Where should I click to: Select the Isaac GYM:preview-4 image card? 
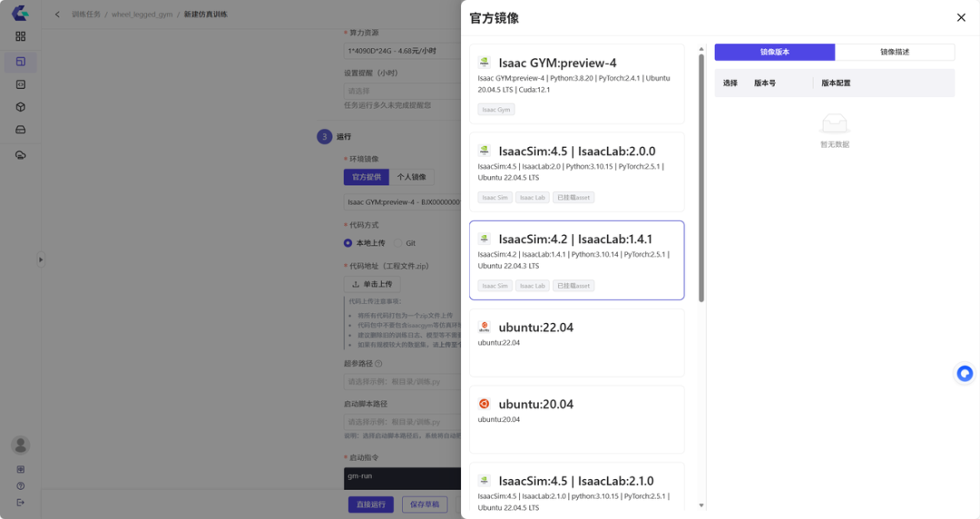pyautogui.click(x=577, y=83)
